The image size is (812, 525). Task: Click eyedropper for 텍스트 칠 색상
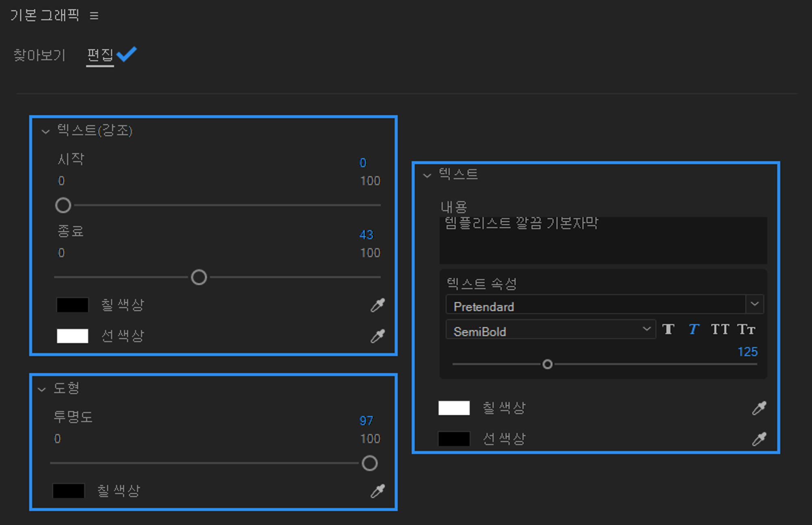coord(759,408)
